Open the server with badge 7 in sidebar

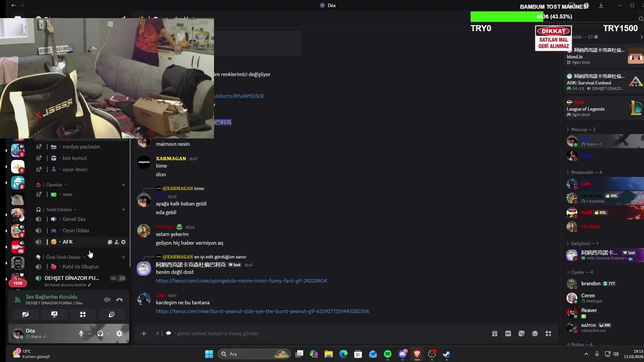click(18, 166)
